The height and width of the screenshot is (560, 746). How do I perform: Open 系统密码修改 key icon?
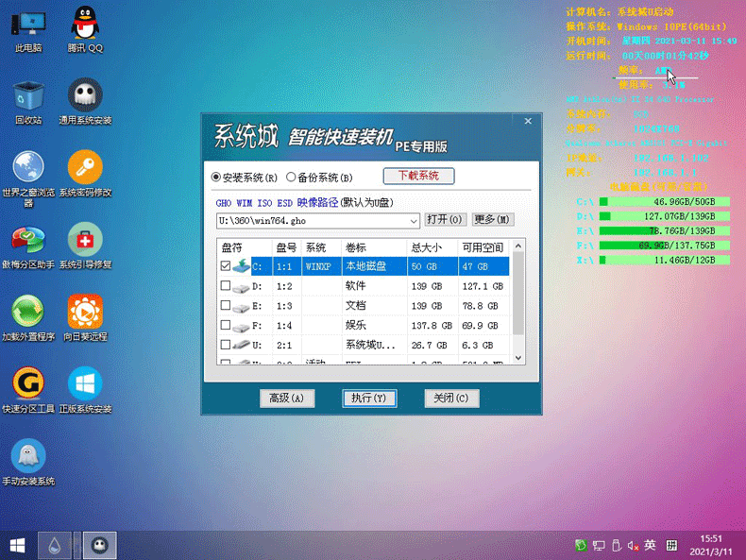(85, 169)
